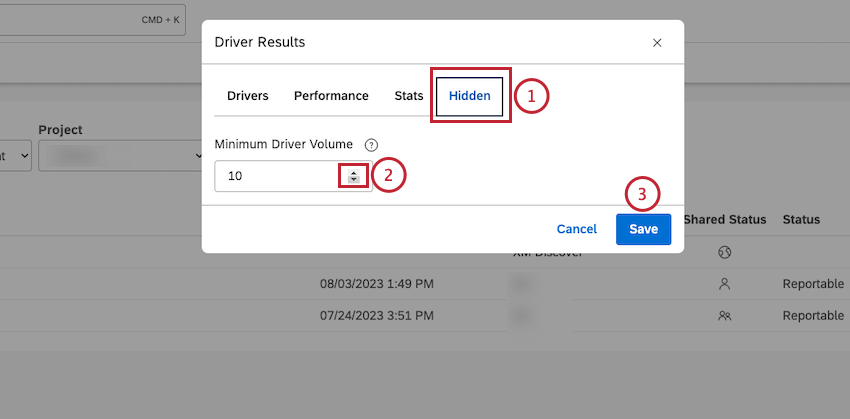Open the Project dropdown
Screen dimensions: 850x419
(x=120, y=156)
